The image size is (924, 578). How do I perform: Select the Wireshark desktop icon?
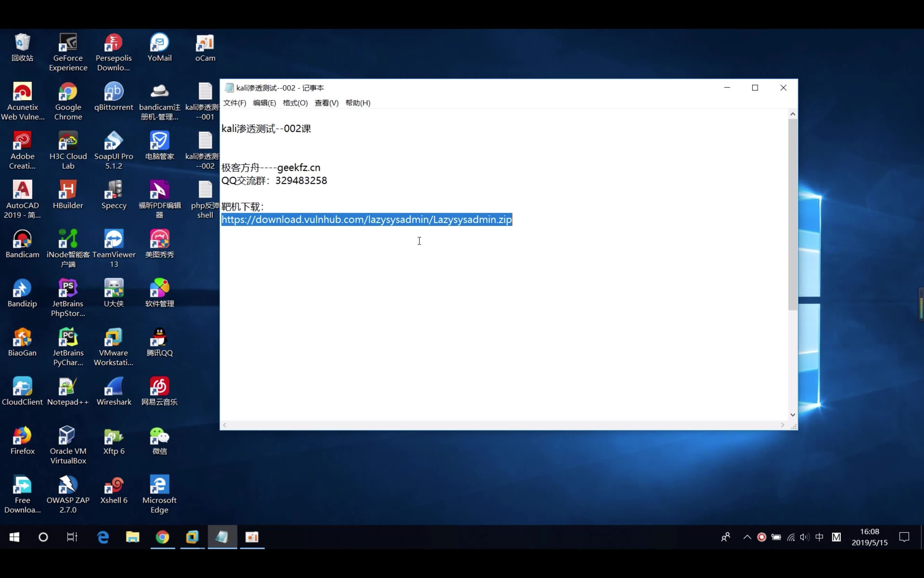click(x=113, y=391)
